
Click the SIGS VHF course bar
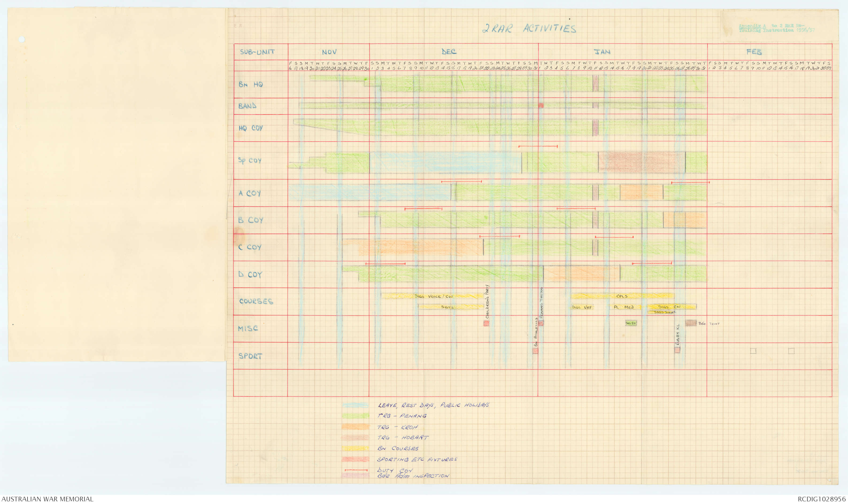[x=582, y=307]
